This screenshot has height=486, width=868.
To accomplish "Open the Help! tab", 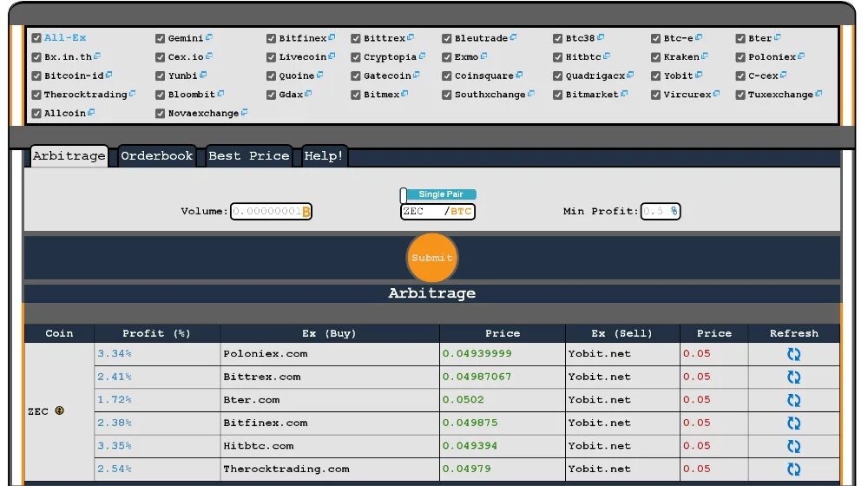I will pos(323,156).
